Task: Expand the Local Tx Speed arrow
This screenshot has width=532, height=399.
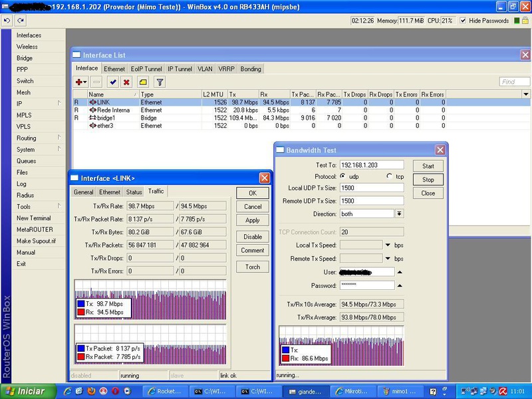Action: (388, 245)
